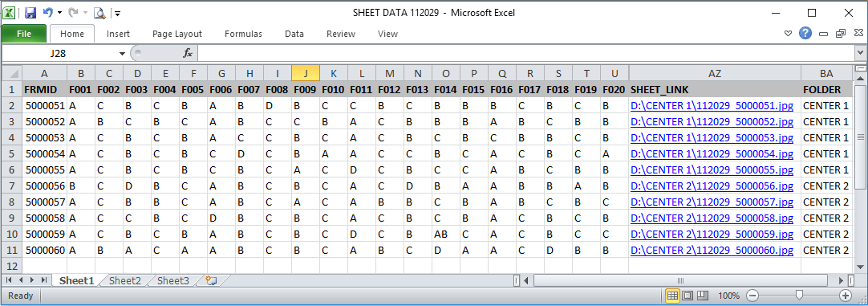Select cell 5000054 in column A
Screen dimensions: 868x306
[x=45, y=153]
